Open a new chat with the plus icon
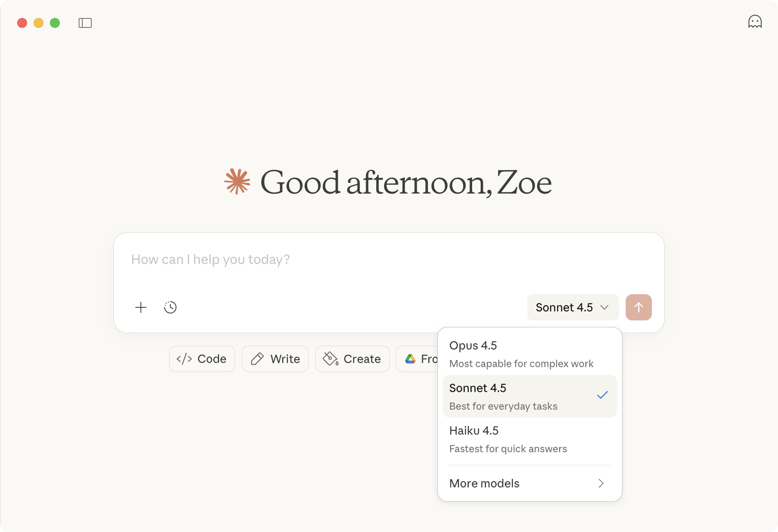The image size is (778, 532). point(140,307)
